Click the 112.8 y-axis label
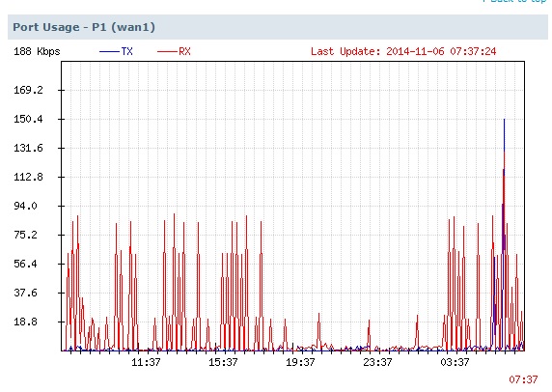552x392 pixels. [28, 177]
